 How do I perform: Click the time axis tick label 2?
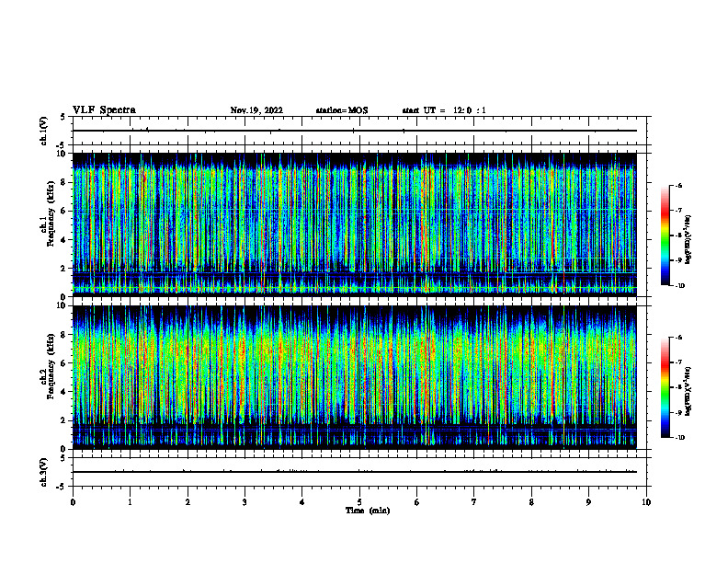tap(188, 502)
